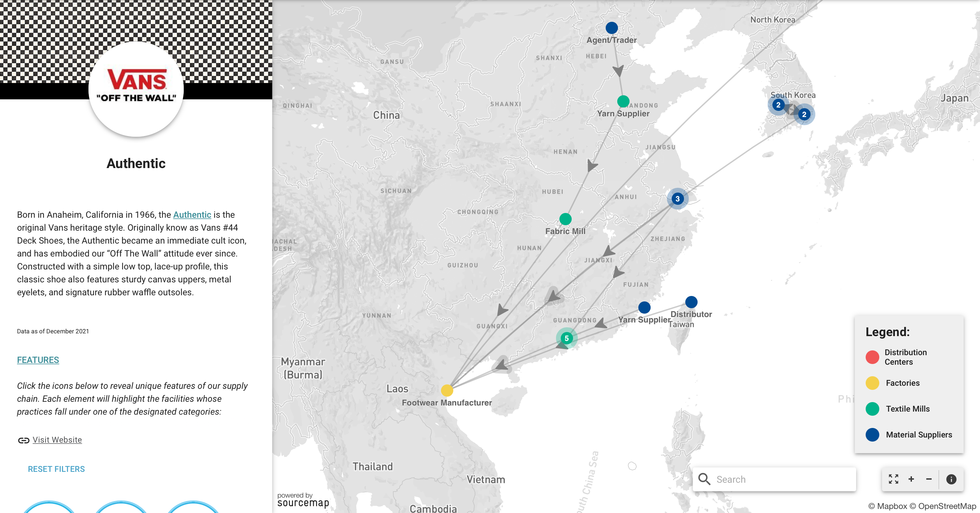980x513 pixels.
Task: Follow the Visit Website link
Action: (57, 440)
